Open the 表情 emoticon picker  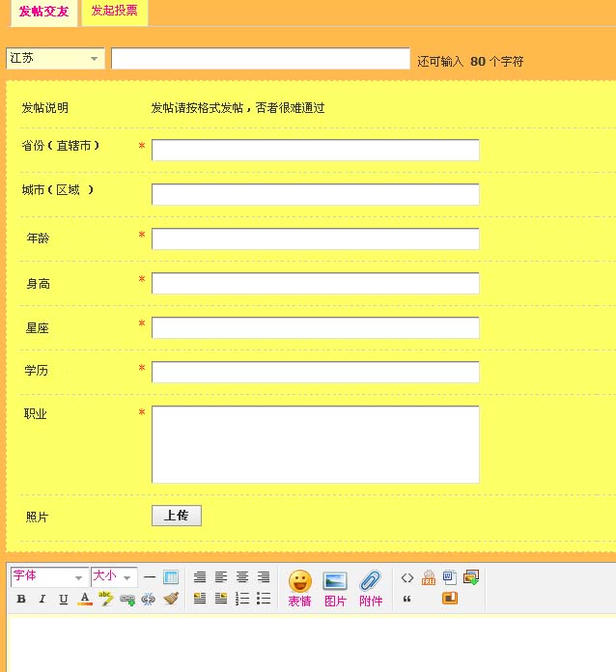point(299,588)
